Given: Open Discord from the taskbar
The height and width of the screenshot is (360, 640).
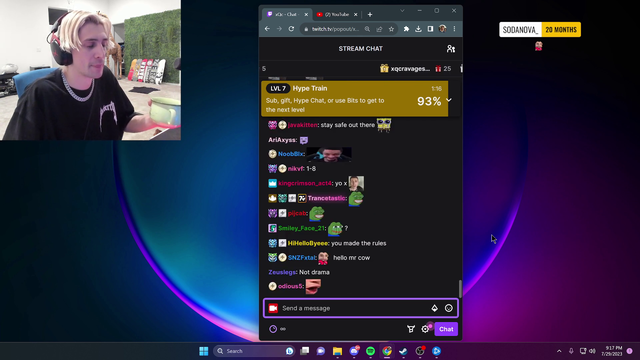Looking at the screenshot, I should pyautogui.click(x=354, y=351).
